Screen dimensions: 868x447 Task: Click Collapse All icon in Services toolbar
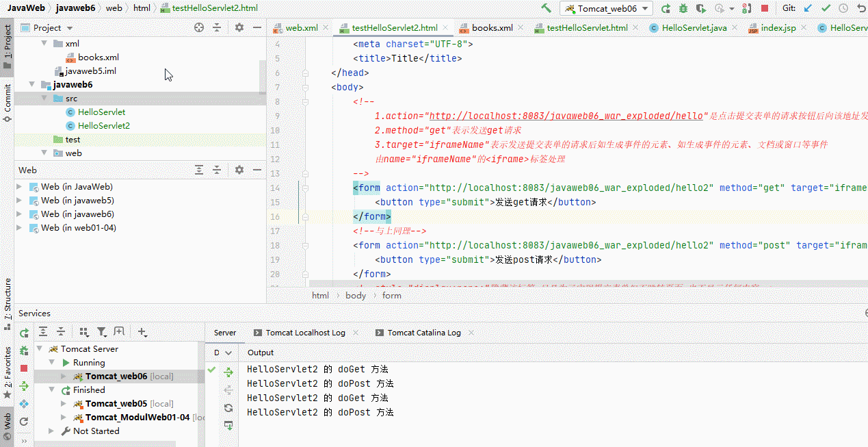pos(61,332)
